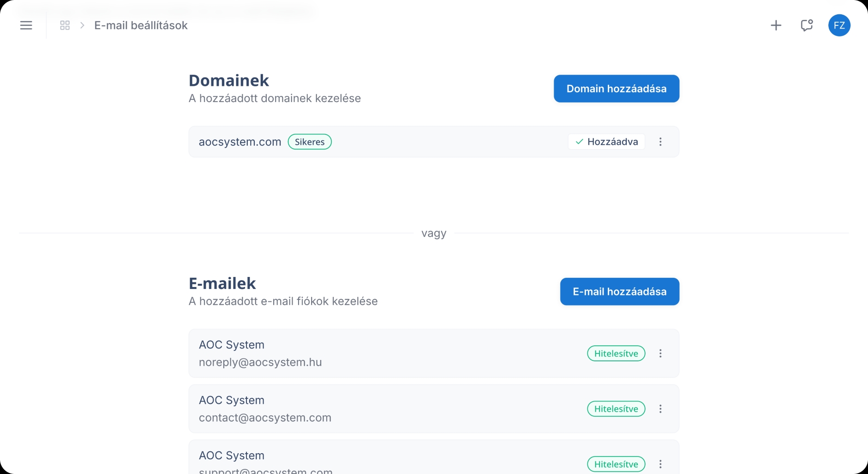Click the FZ profile avatar

click(839, 25)
